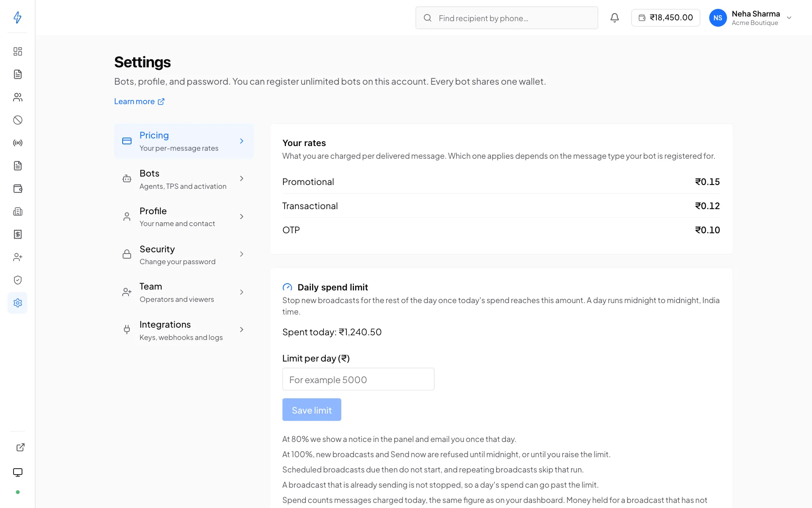This screenshot has height=508, width=812.
Task: Click the chevron on the Team row
Action: point(241,292)
